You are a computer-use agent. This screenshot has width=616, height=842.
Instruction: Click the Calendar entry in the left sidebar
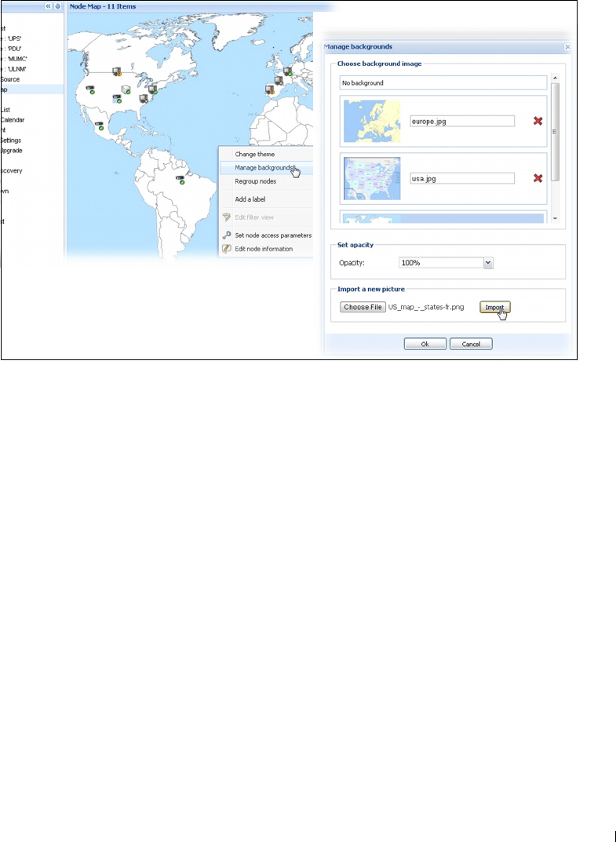click(x=12, y=120)
